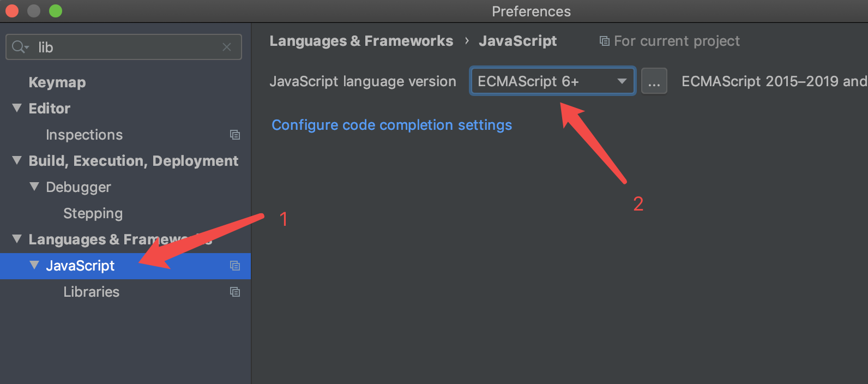Open the Inspections settings page
This screenshot has width=868, height=384.
click(x=85, y=135)
